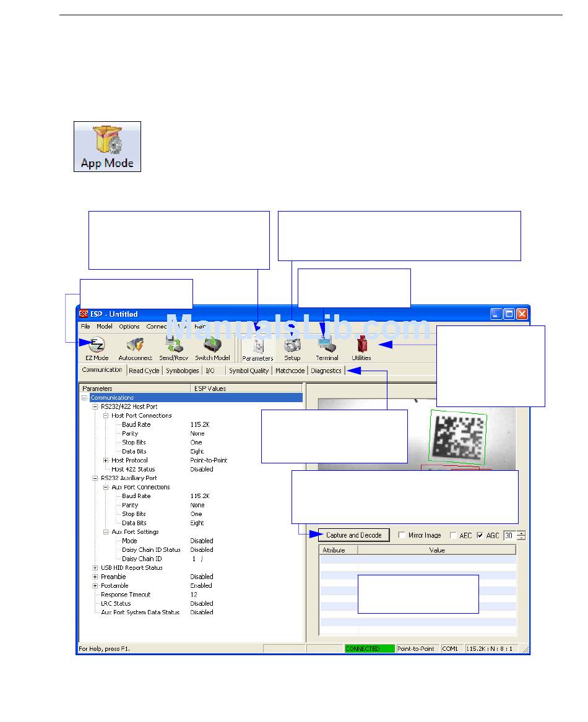The width and height of the screenshot is (588, 722).
Task: Decrease the gain value with down arrow
Action: coord(521,538)
